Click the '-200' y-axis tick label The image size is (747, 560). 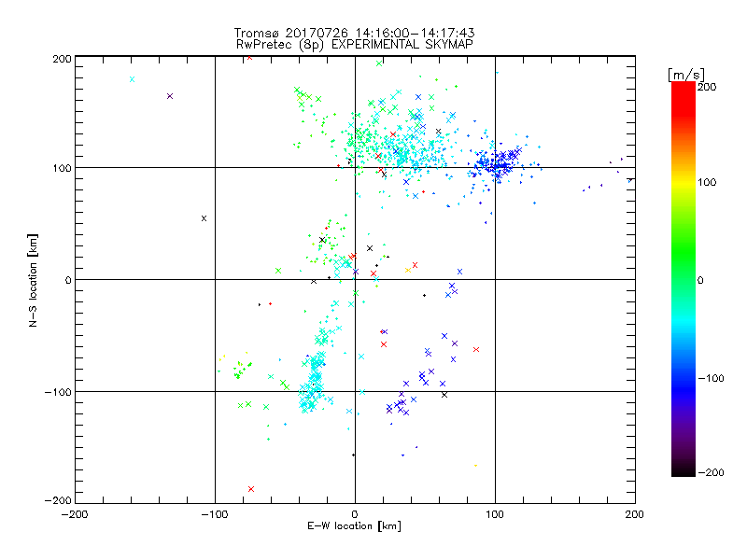tap(58, 500)
